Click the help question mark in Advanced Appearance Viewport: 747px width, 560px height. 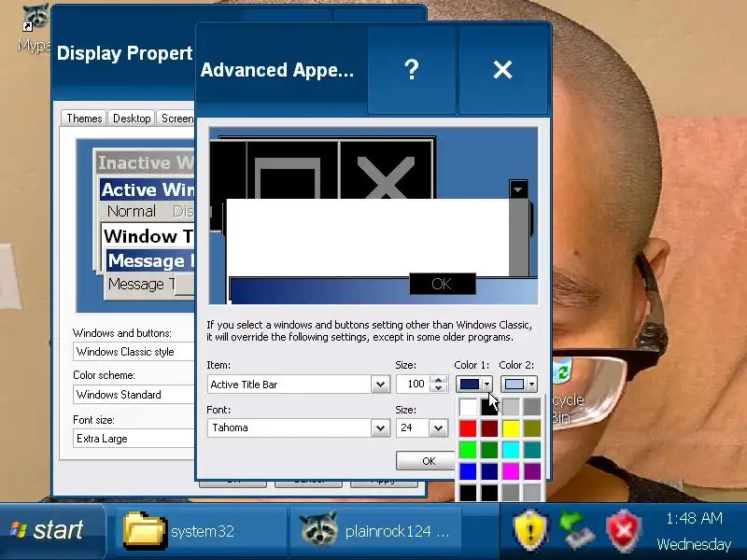[x=412, y=70]
